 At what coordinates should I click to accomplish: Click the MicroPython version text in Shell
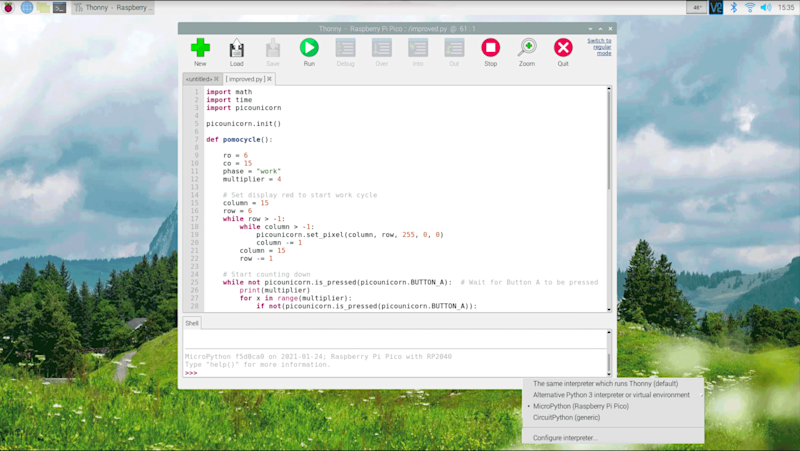tap(318, 357)
